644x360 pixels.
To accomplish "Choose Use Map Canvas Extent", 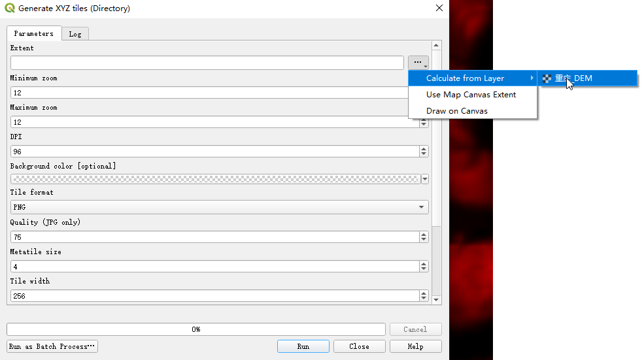I will click(x=472, y=95).
